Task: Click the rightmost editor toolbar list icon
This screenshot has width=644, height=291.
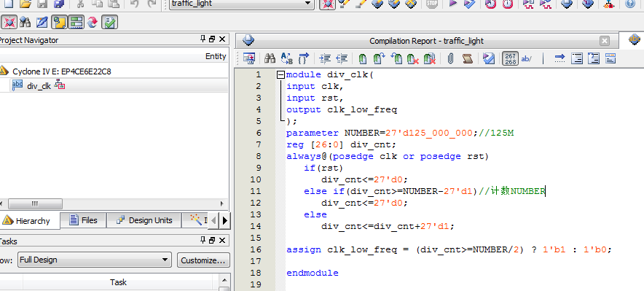Action: [610, 58]
